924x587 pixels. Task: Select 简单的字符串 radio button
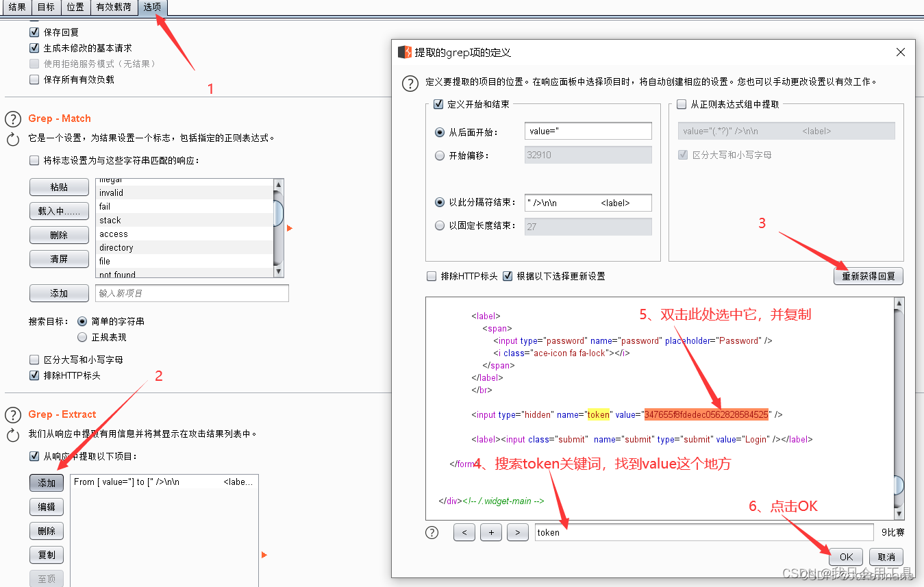click(82, 321)
